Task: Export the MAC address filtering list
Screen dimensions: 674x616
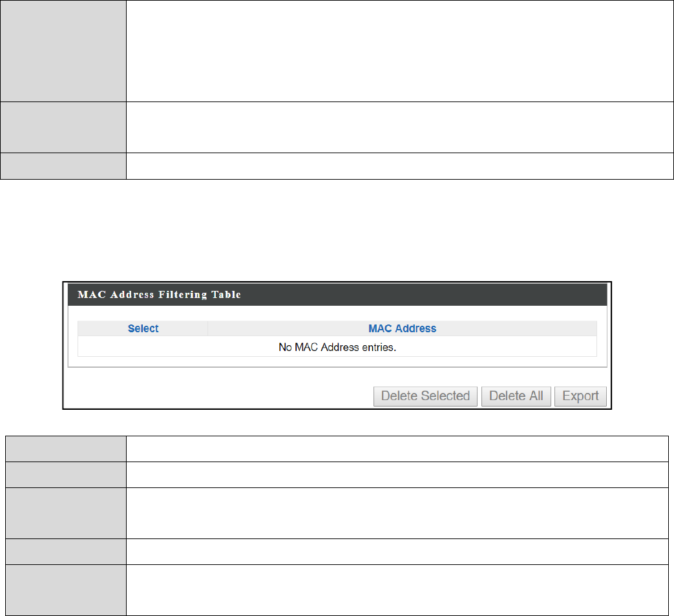Action: pos(580,396)
